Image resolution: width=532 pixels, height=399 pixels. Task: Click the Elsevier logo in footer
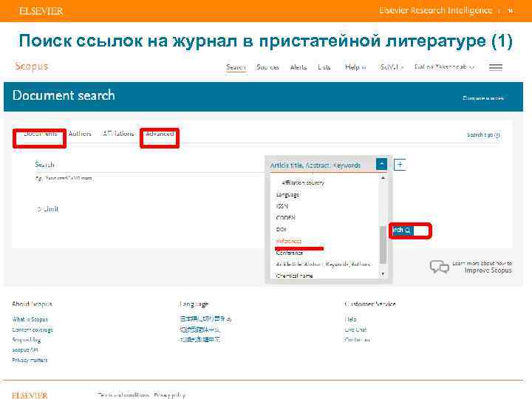pyautogui.click(x=30, y=395)
